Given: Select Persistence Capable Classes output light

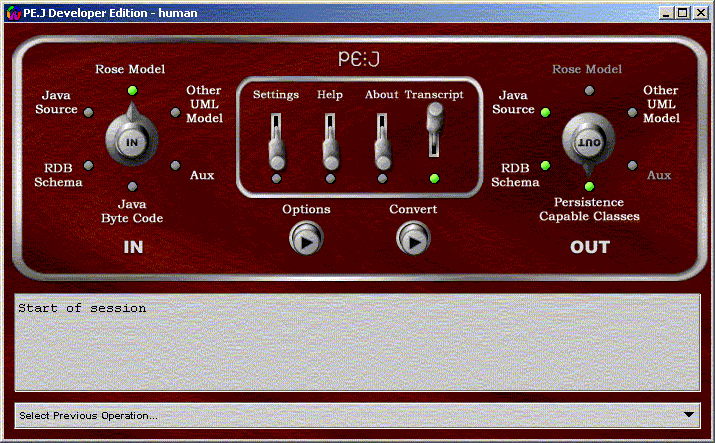Looking at the screenshot, I should pyautogui.click(x=590, y=186).
